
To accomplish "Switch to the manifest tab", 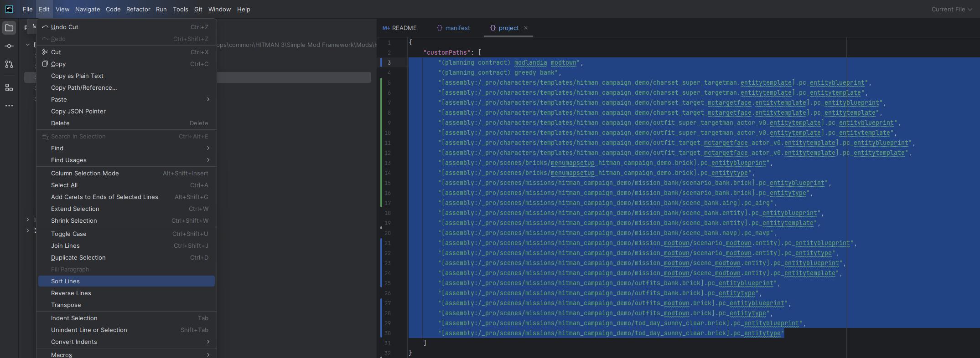I will [x=453, y=28].
